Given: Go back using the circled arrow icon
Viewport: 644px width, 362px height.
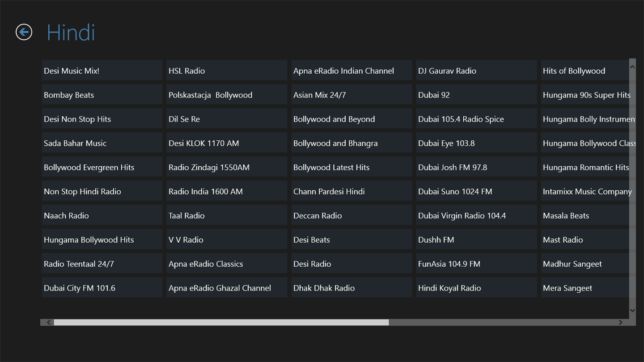Looking at the screenshot, I should tap(24, 32).
